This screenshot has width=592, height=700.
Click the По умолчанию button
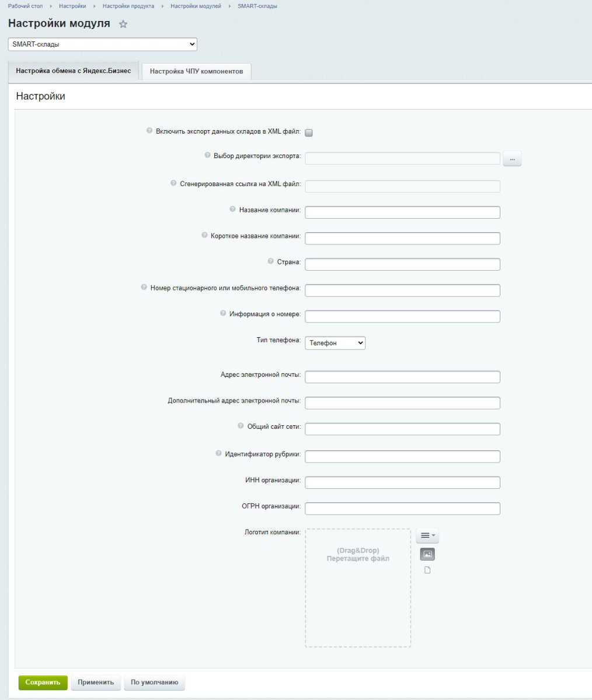[154, 682]
